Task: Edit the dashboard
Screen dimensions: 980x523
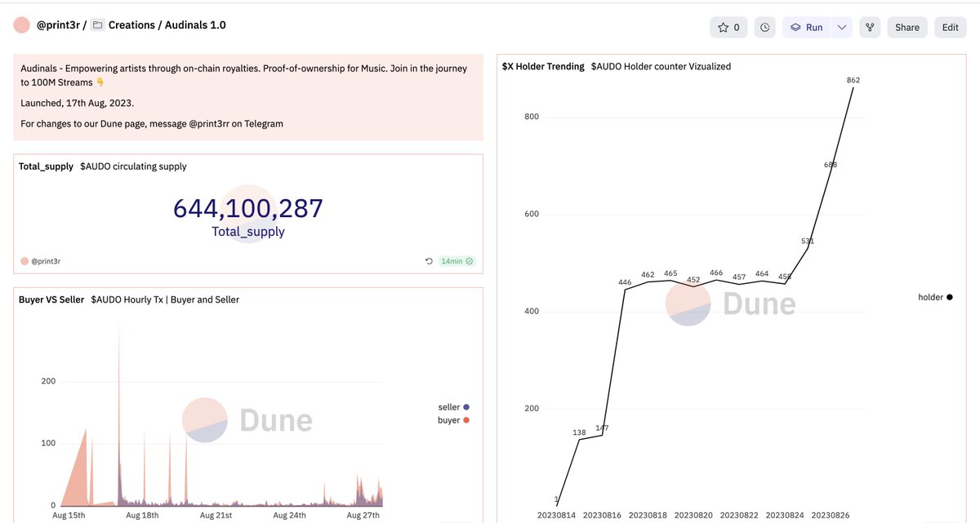Action: [951, 28]
